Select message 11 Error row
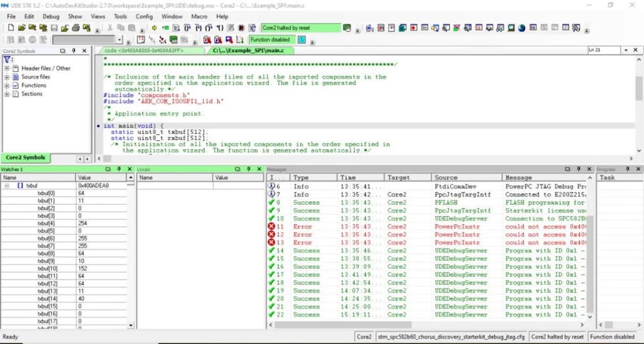Screen dimensions: 644x344 [426, 227]
